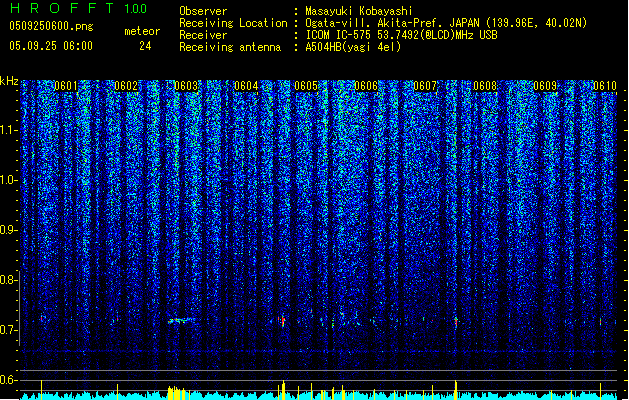Click the 0608 time marker
The image size is (629, 400).
[485, 86]
